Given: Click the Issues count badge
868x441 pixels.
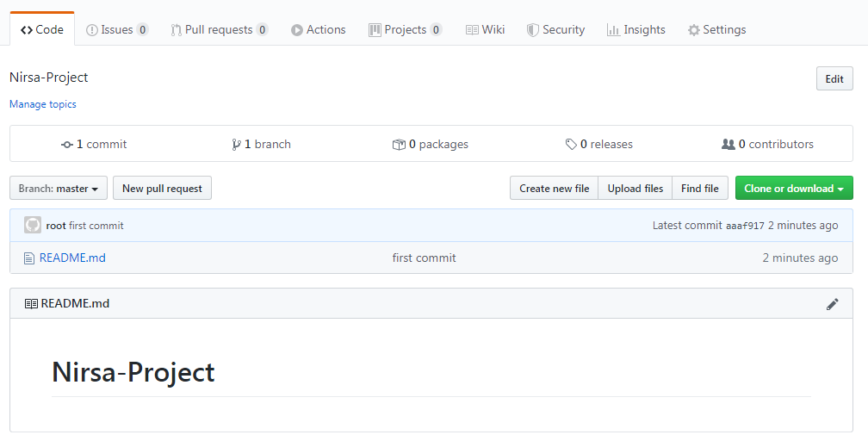Looking at the screenshot, I should tap(142, 29).
